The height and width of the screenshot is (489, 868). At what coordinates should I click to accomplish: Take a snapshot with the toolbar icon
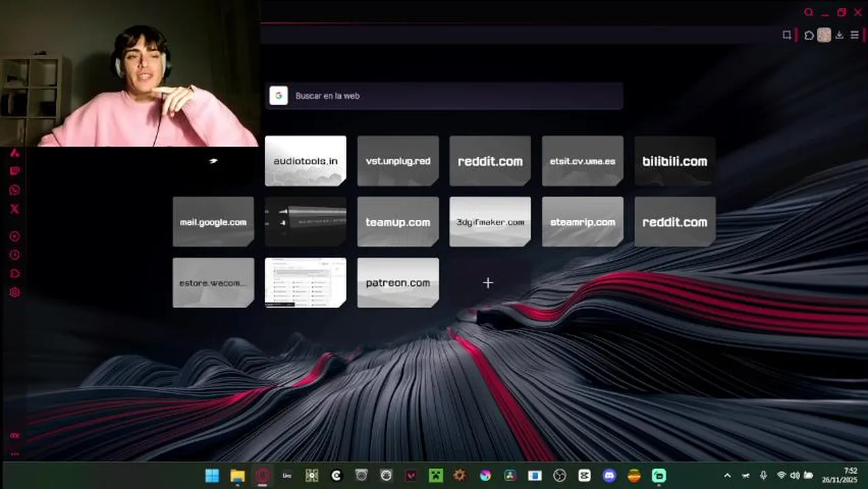pyautogui.click(x=787, y=35)
